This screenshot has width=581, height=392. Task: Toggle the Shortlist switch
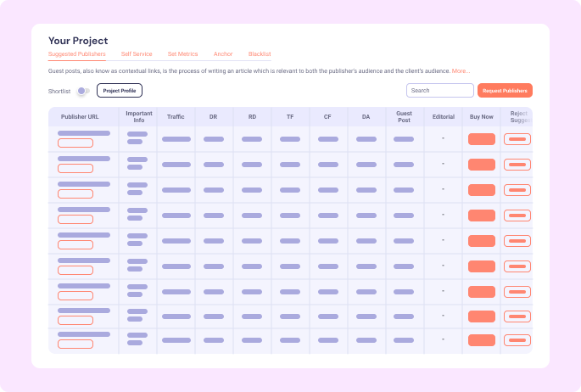[x=83, y=91]
